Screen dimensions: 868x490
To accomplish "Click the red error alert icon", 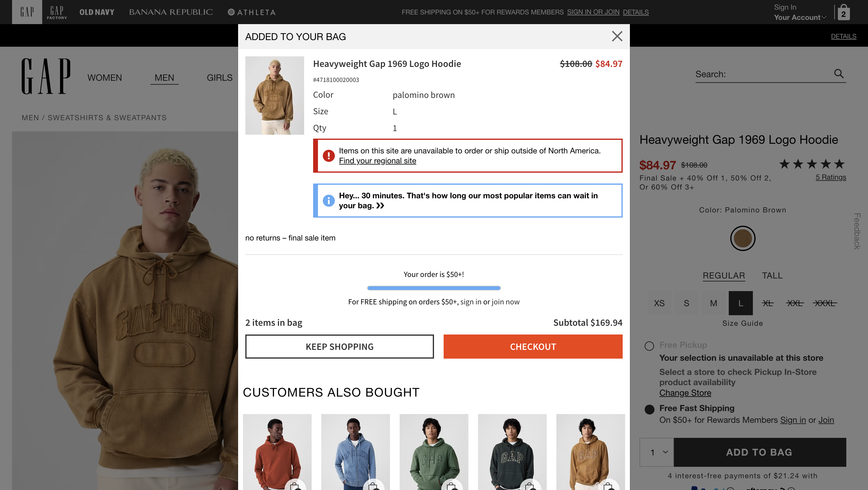I will click(x=329, y=155).
